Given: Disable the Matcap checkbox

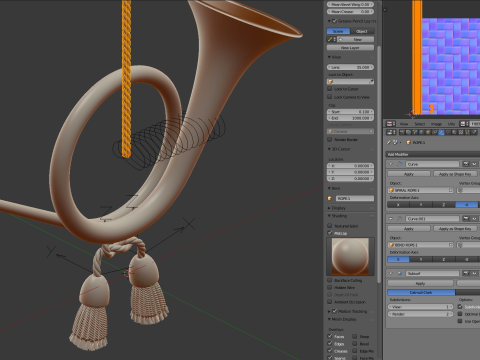Looking at the screenshot, I should [330, 233].
